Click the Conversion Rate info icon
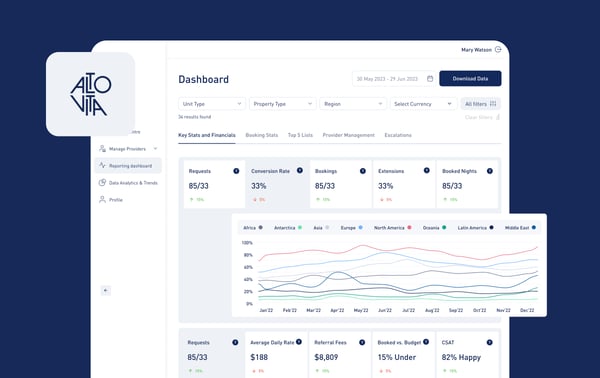 click(300, 170)
